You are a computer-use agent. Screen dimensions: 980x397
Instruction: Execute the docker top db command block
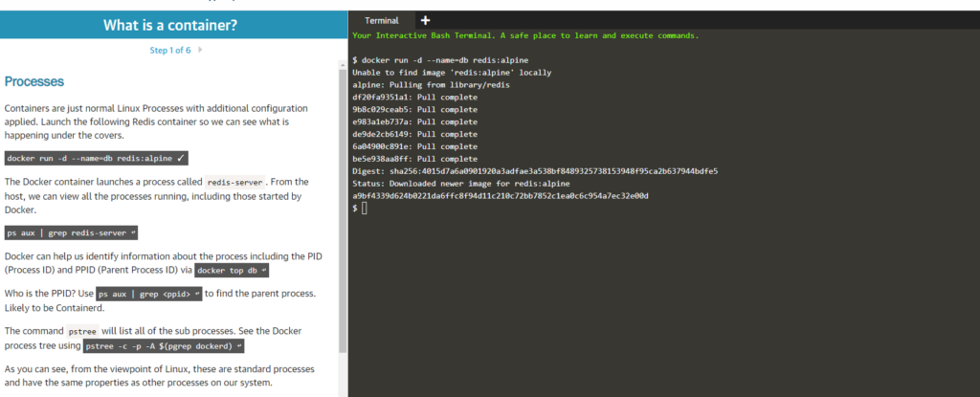pos(232,271)
